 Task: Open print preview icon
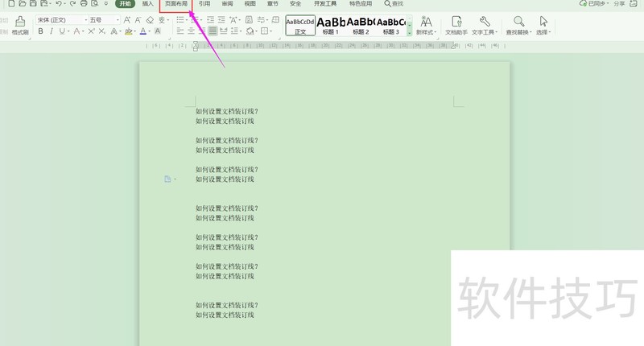(95, 3)
